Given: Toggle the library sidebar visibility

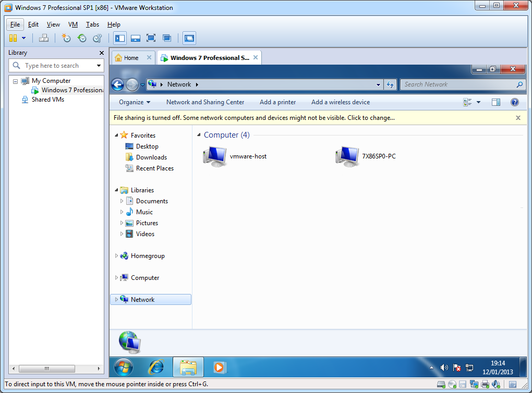Looking at the screenshot, I should [120, 38].
